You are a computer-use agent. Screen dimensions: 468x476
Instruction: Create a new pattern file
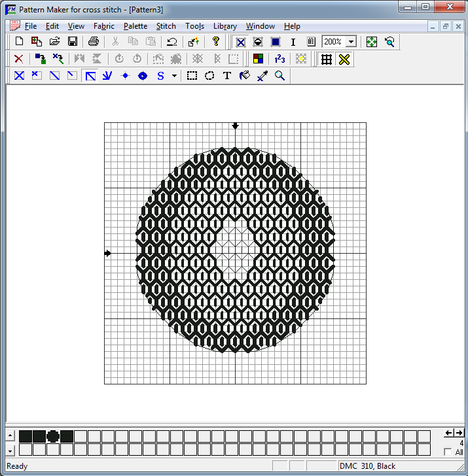click(x=19, y=42)
